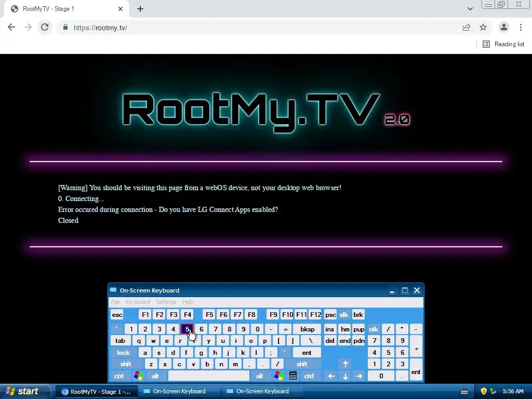The height and width of the screenshot is (399, 532).
Task: Click the On-Screen Keyboard title bar icon
Action: (x=113, y=290)
